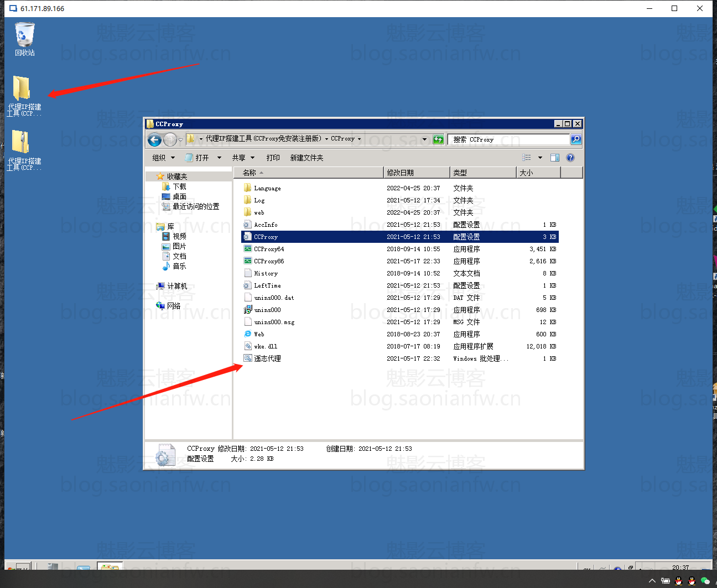The image size is (717, 588).
Task: Change the file view layout icon
Action: coord(527,158)
